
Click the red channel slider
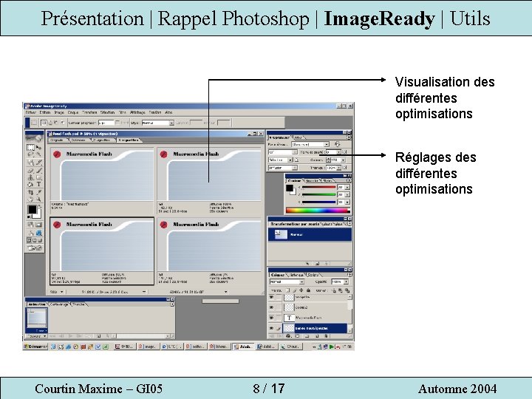pos(318,187)
